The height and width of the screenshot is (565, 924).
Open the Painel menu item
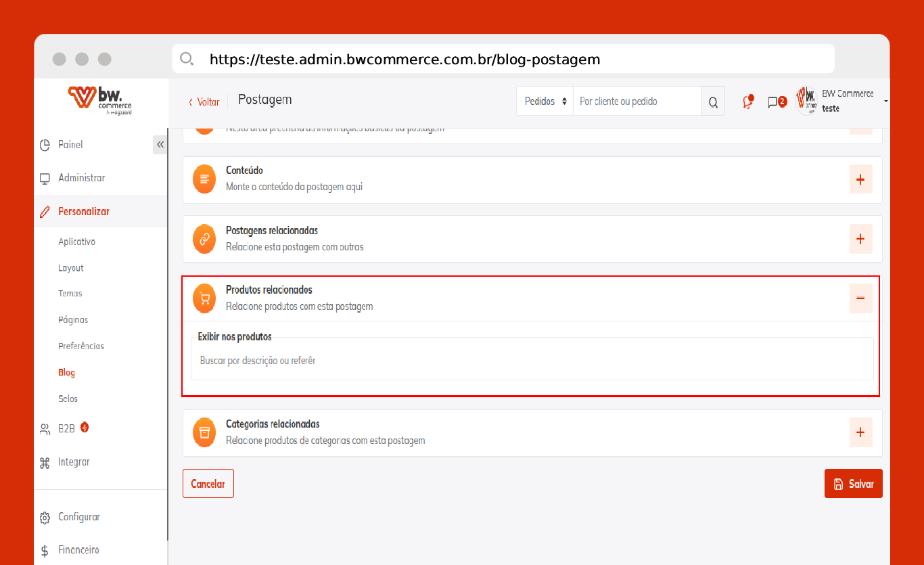(x=70, y=145)
